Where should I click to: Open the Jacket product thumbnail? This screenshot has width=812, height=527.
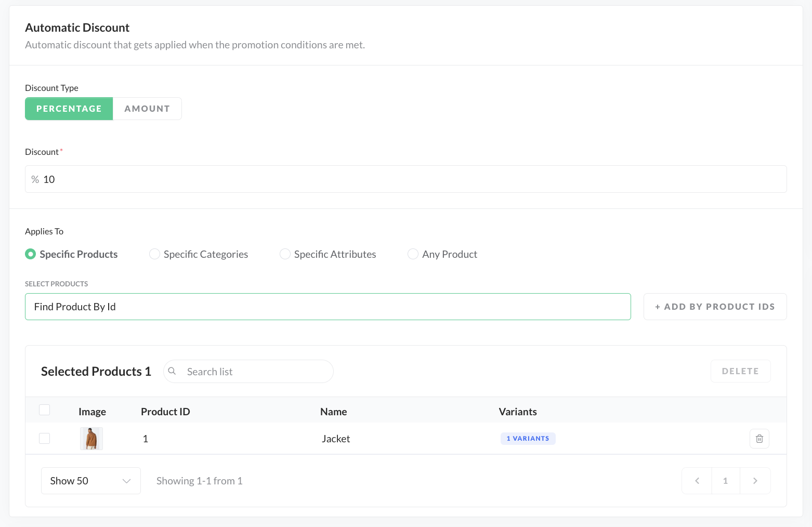tap(91, 439)
